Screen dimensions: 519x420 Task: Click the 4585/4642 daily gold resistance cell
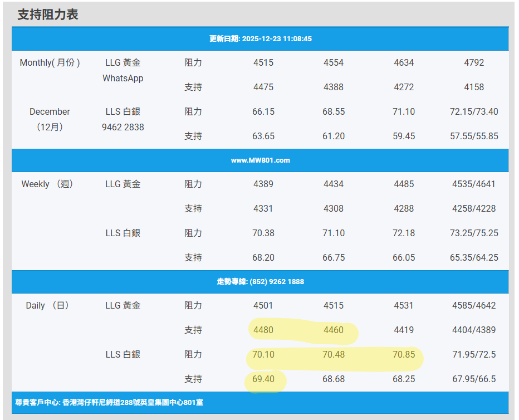click(x=474, y=306)
